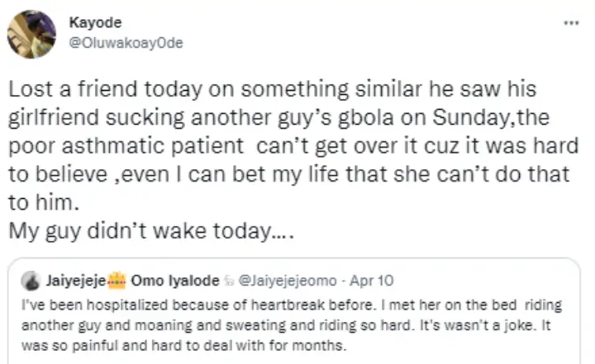Click the quoted tweet author's avatar
The image size is (595, 364).
point(31,279)
